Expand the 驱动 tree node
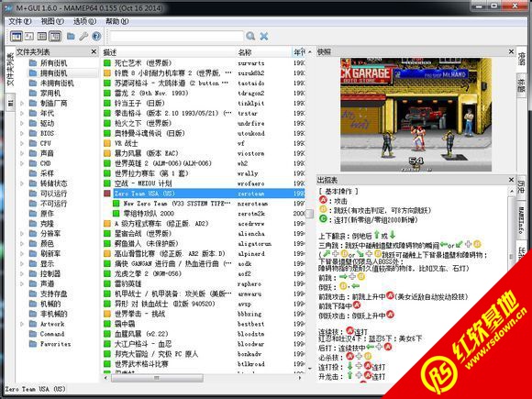Viewport: 532px width, 399px height. [x=22, y=123]
